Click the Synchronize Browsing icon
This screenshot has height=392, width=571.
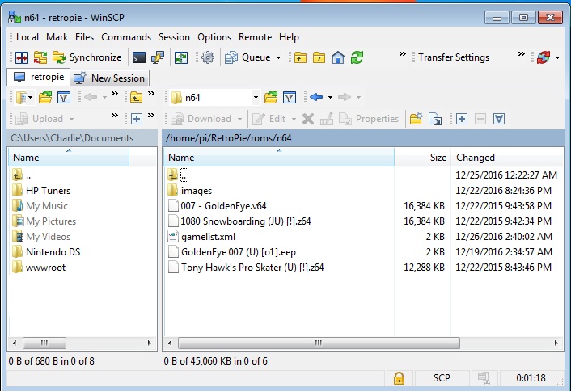(x=40, y=57)
